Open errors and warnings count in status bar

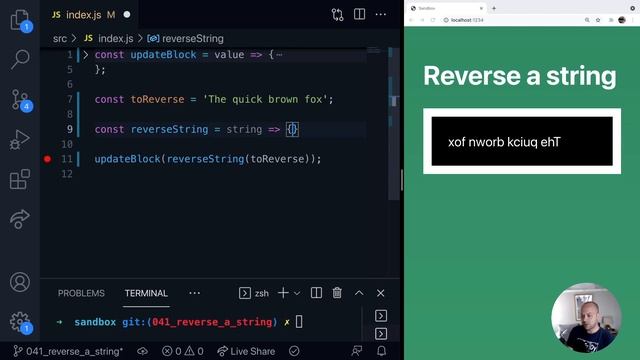pyautogui.click(x=182, y=351)
